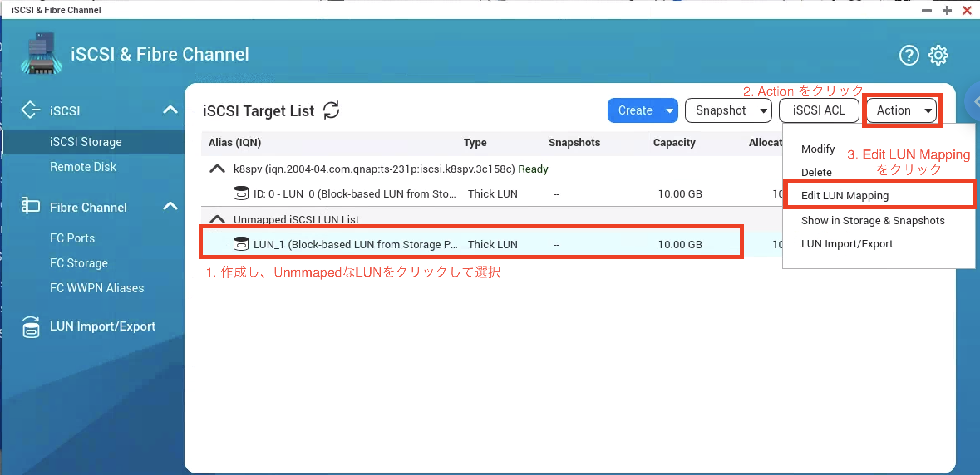Collapse the k8spv target row
Screen dimensions: 980x475
(217, 169)
